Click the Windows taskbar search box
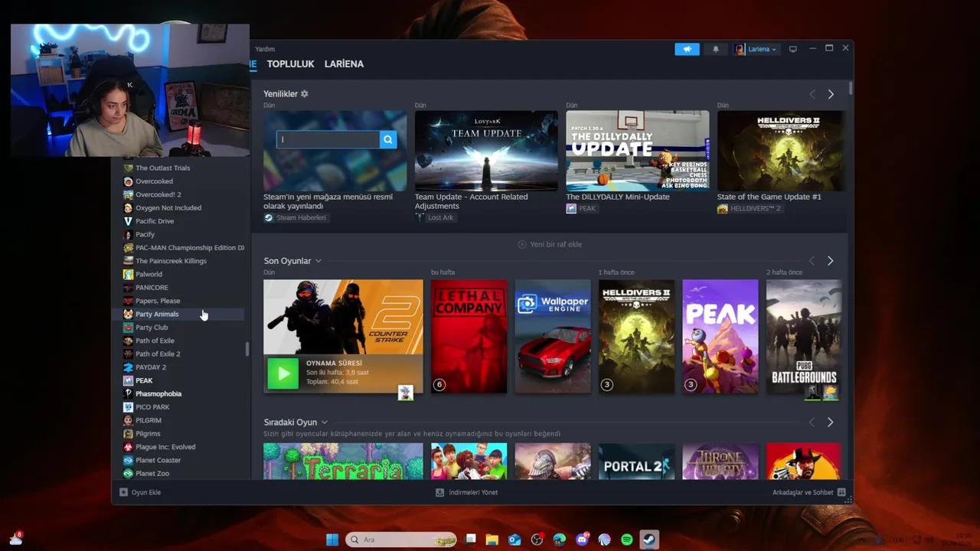The height and width of the screenshot is (551, 980). pyautogui.click(x=400, y=540)
